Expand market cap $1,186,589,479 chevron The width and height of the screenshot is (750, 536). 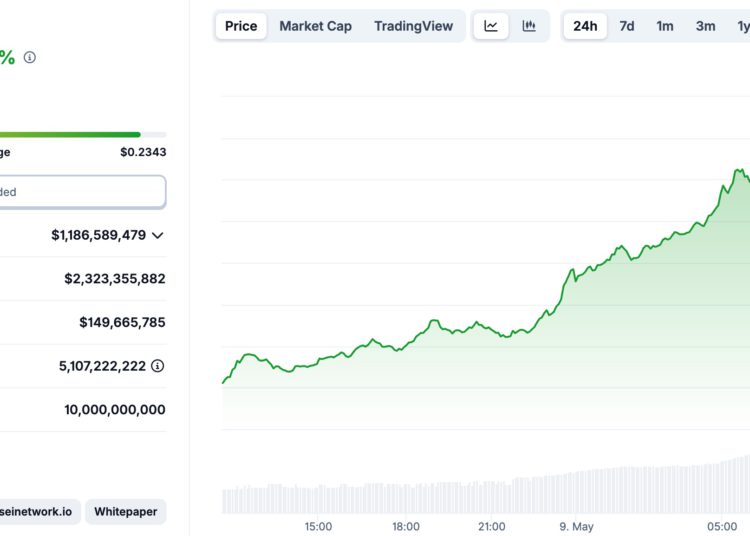[158, 235]
